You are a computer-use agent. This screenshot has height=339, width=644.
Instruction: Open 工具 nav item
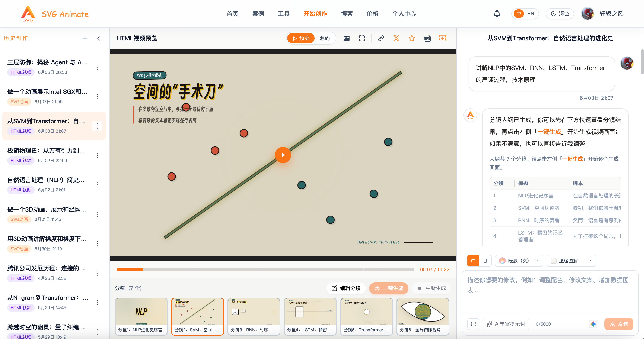(284, 13)
